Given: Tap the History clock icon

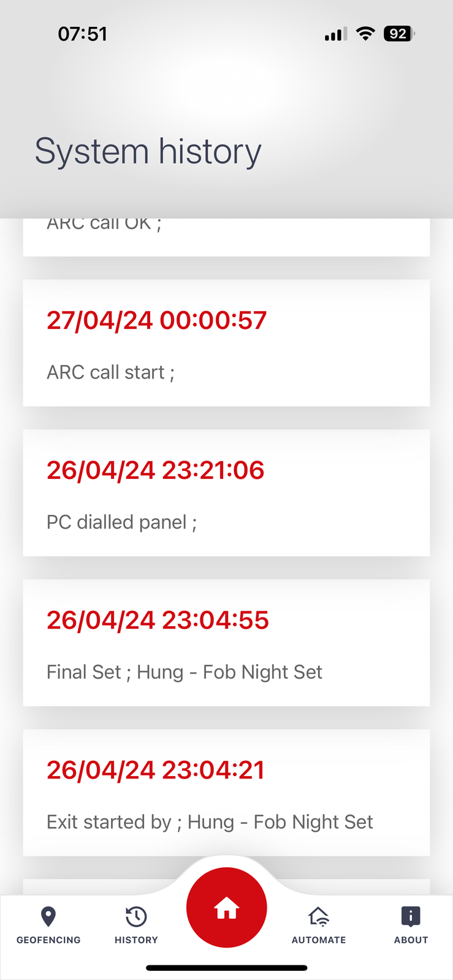Looking at the screenshot, I should tap(136, 917).
